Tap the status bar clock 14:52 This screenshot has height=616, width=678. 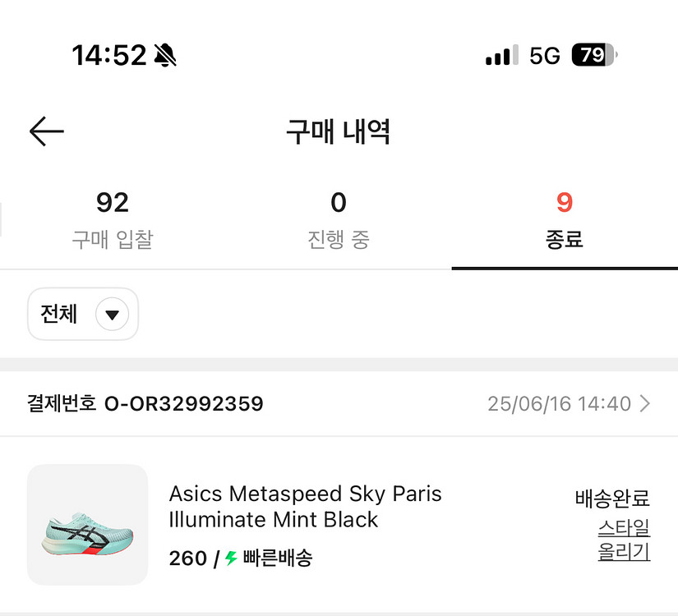point(108,56)
